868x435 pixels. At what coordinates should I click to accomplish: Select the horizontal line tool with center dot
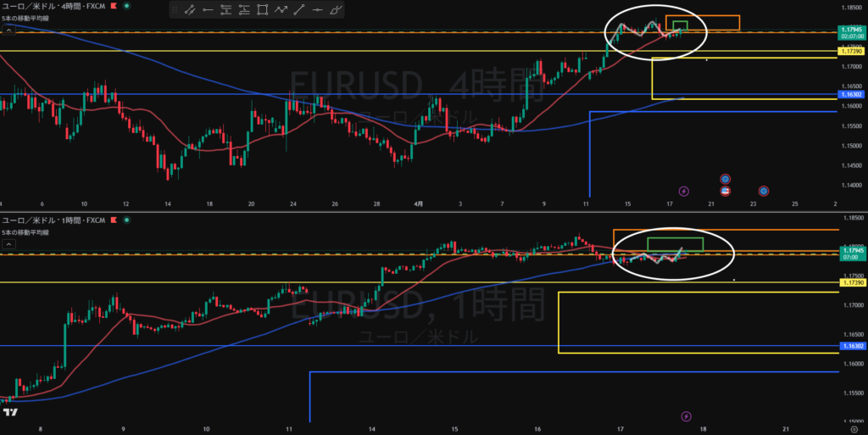click(x=318, y=10)
